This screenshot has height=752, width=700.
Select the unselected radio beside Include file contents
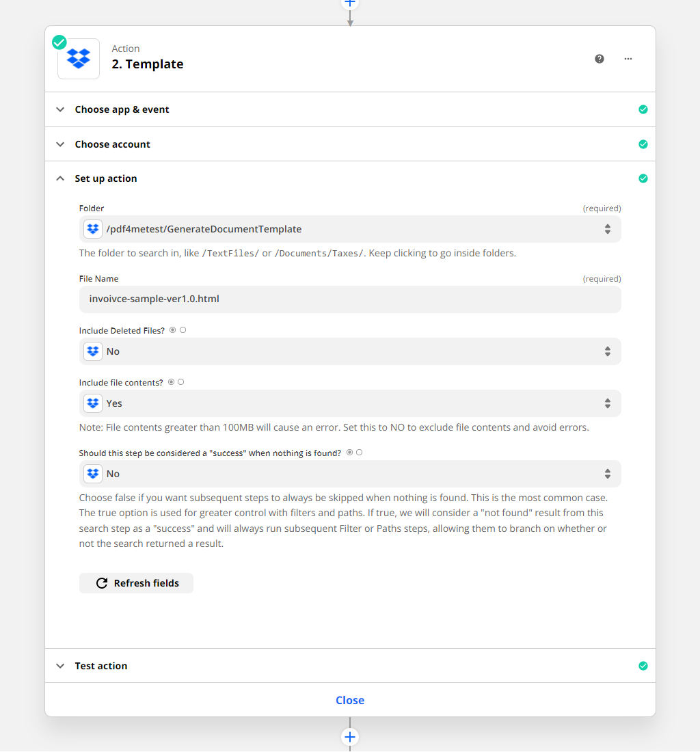click(180, 381)
